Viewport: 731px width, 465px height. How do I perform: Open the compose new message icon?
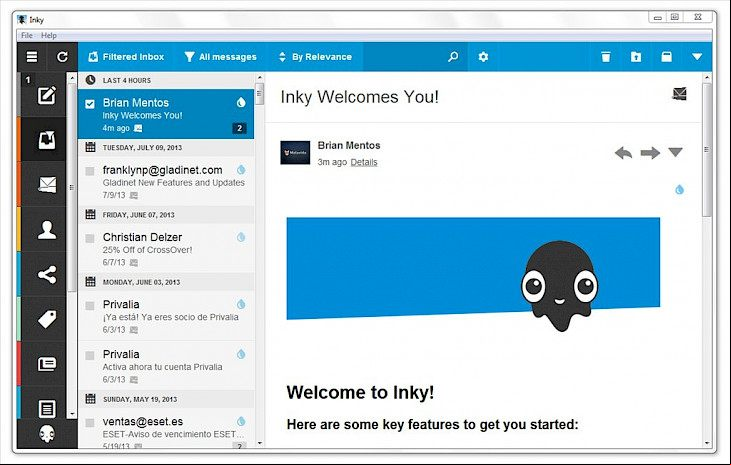pos(47,95)
